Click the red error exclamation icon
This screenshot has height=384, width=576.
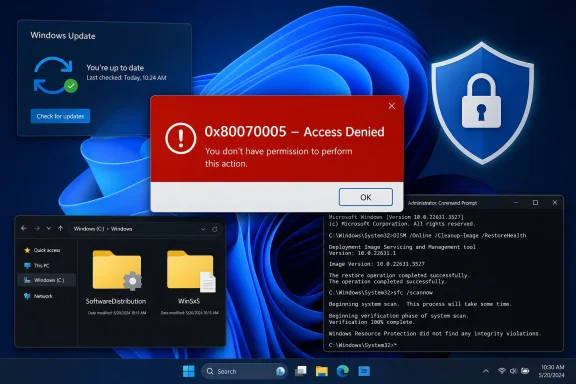180,138
